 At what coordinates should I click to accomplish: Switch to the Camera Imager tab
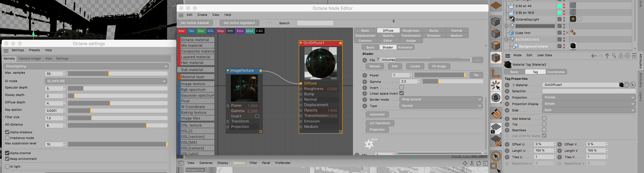[x=30, y=59]
